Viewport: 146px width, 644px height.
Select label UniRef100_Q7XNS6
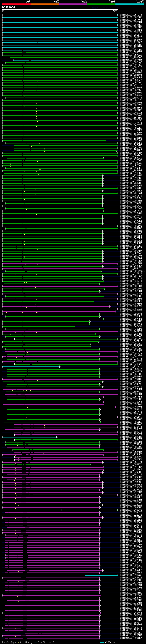131,278
